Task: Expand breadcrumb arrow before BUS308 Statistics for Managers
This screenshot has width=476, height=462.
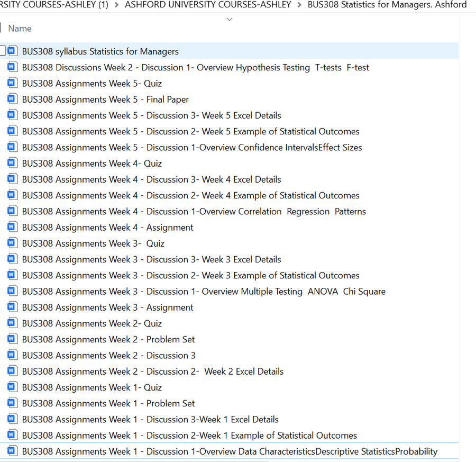Action: pyautogui.click(x=299, y=5)
